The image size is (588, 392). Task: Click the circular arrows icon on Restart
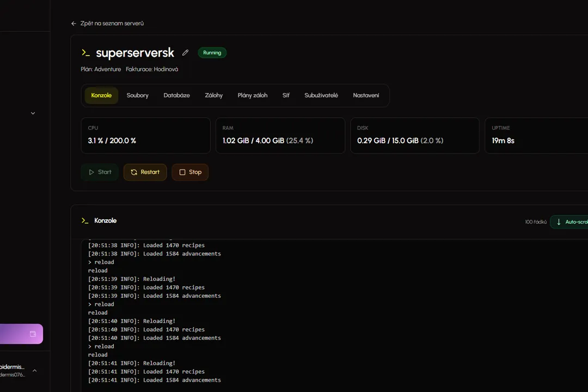point(134,172)
